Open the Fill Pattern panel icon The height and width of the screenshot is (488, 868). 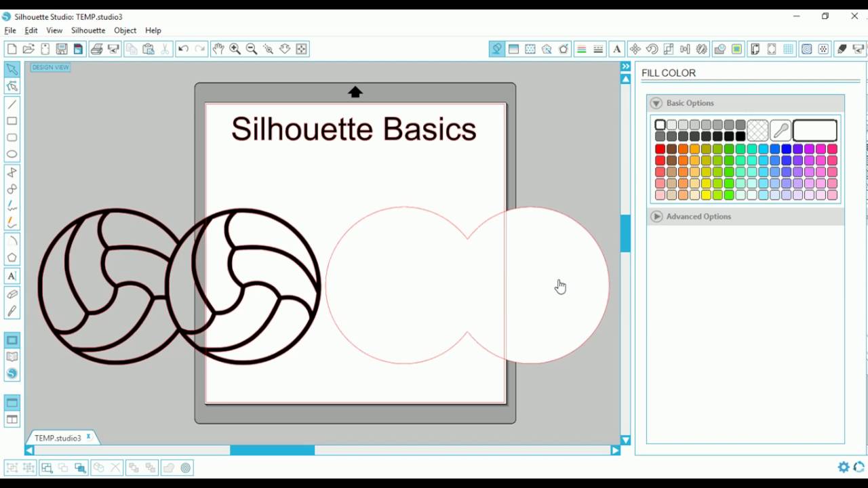[x=530, y=49]
